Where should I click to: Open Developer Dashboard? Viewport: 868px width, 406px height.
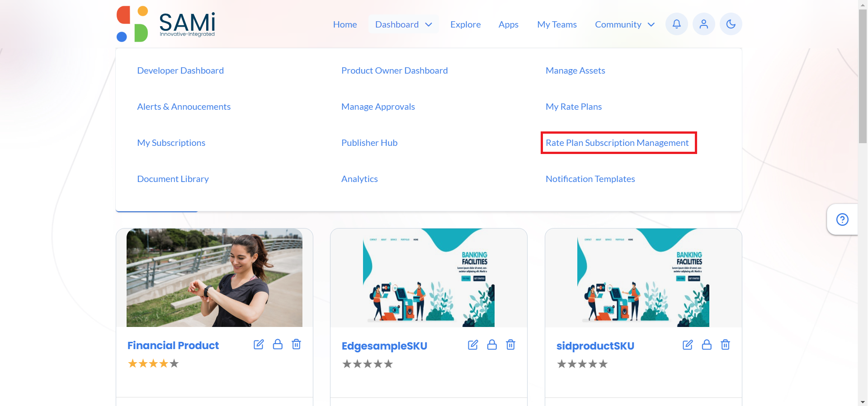180,70
